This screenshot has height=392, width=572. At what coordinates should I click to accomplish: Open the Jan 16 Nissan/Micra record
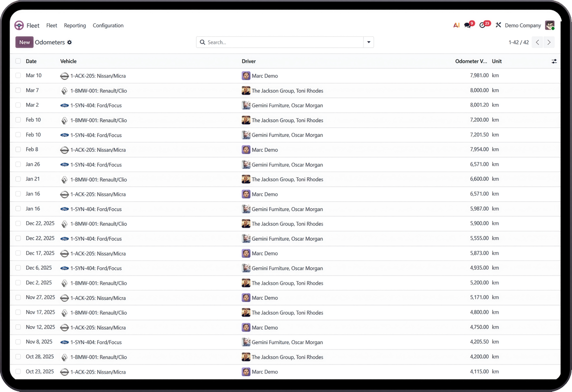[x=285, y=194]
